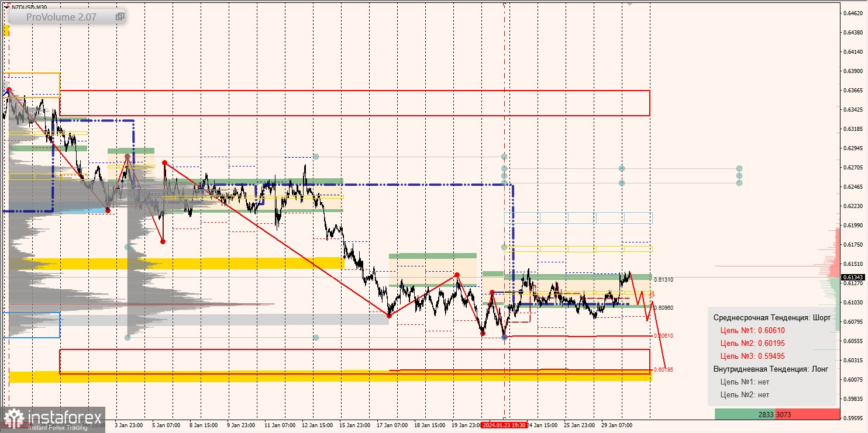The image size is (868, 433).
Task: Click time axis label '15 Jan 23:00'
Action: (x=354, y=425)
